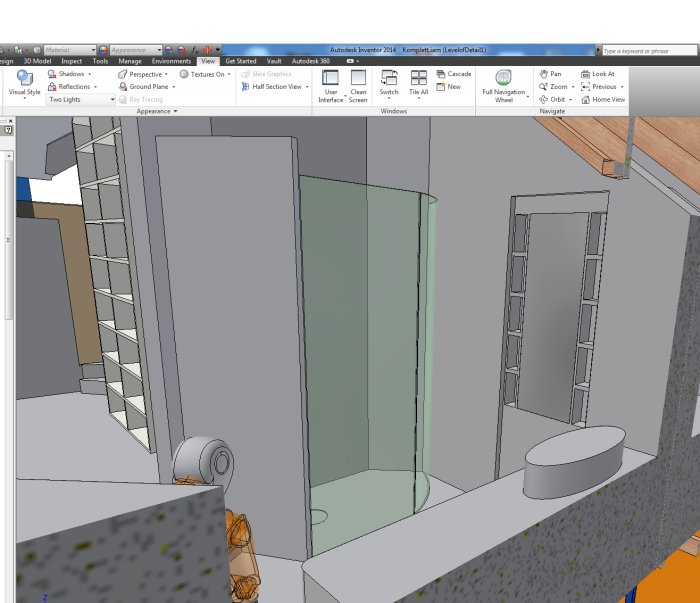Select the toilet paper roll model
This screenshot has width=700, height=603.
(204, 460)
